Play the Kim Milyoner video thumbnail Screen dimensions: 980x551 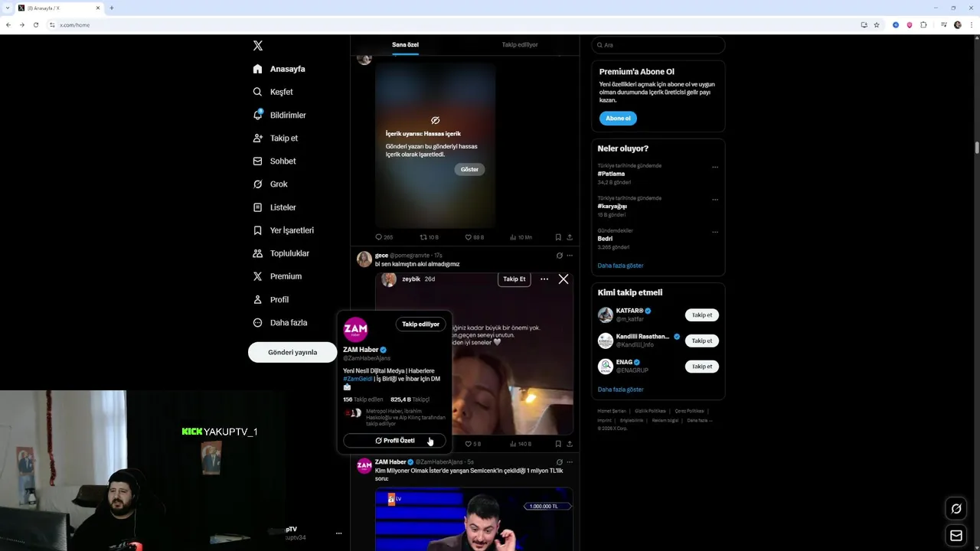[474, 519]
